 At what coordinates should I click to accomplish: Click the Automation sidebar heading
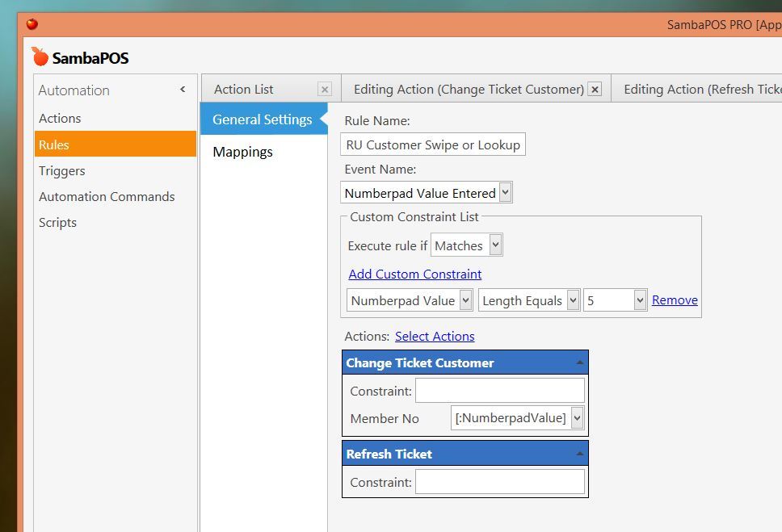pos(74,90)
